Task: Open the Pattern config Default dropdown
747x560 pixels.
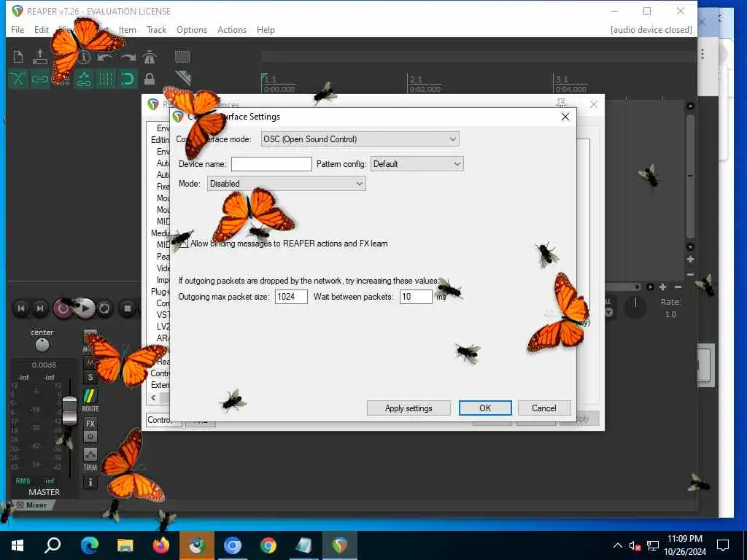Action: pyautogui.click(x=417, y=164)
